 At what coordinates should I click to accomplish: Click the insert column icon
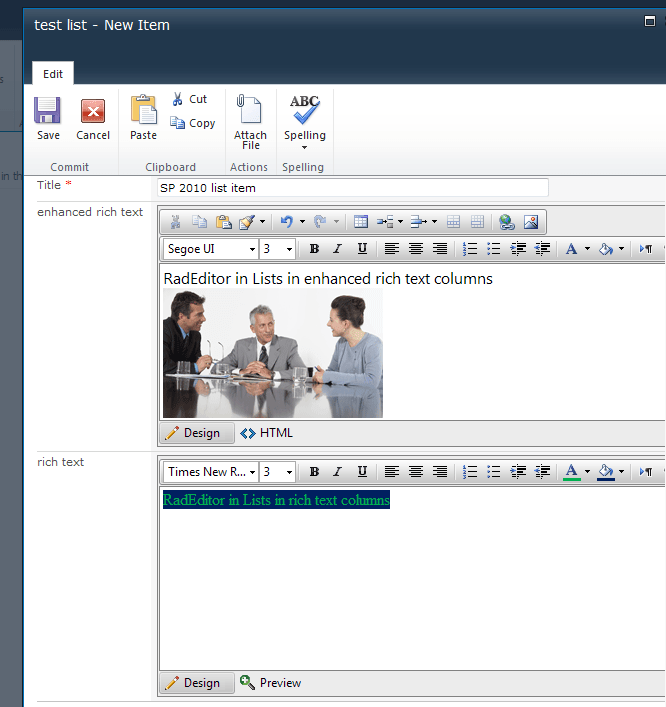point(419,222)
